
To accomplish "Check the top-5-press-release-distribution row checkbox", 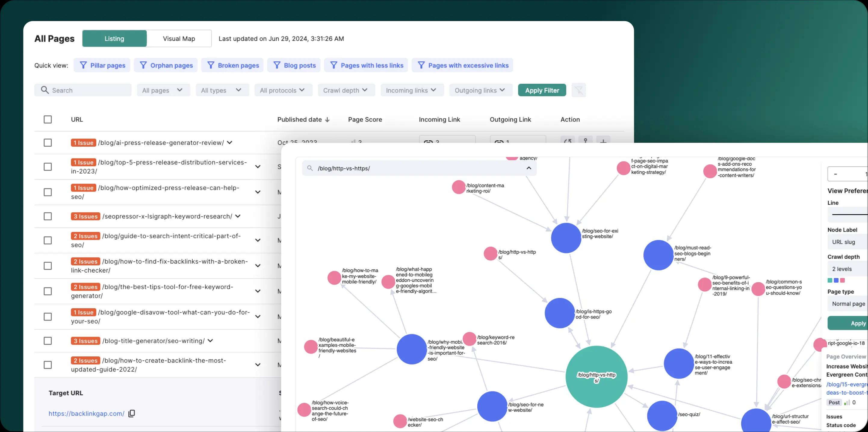I will pos(48,167).
